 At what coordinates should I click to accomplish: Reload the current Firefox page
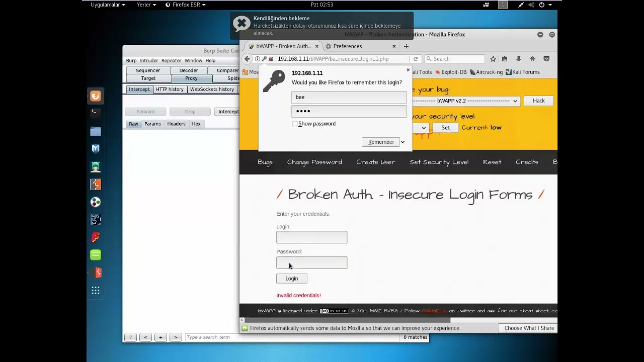(416, 59)
